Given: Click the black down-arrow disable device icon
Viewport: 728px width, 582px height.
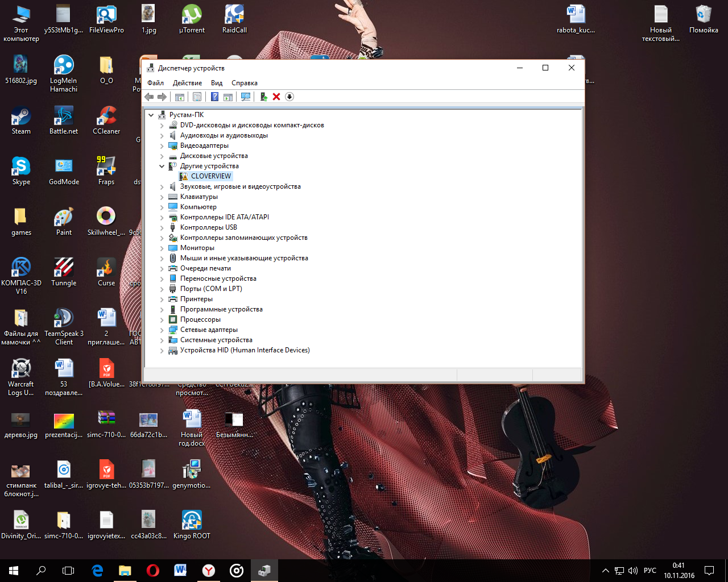Looking at the screenshot, I should [289, 97].
